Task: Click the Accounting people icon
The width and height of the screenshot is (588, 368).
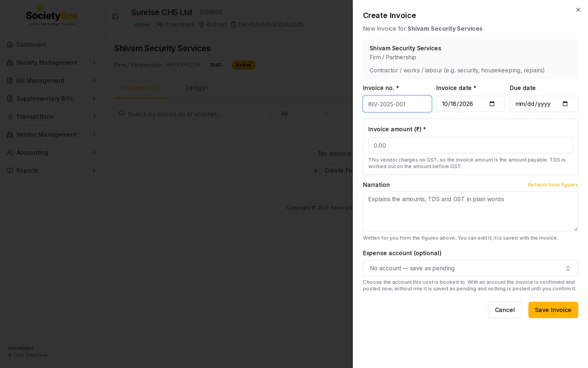Action: point(10,152)
